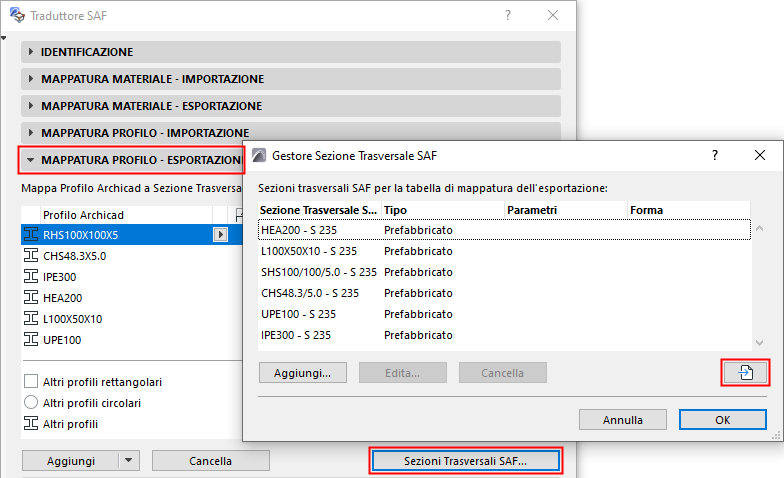
Task: Select the SHS100/100/5.0 - S 235 row
Action: point(504,272)
